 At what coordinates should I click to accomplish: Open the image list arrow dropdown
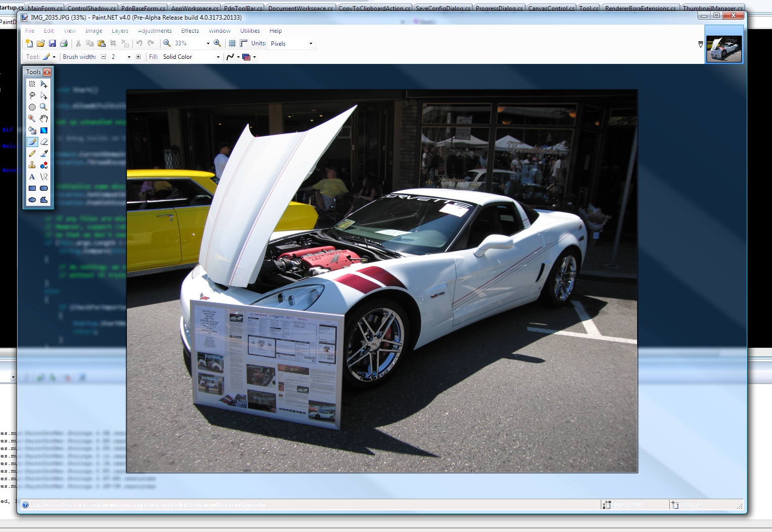click(700, 45)
